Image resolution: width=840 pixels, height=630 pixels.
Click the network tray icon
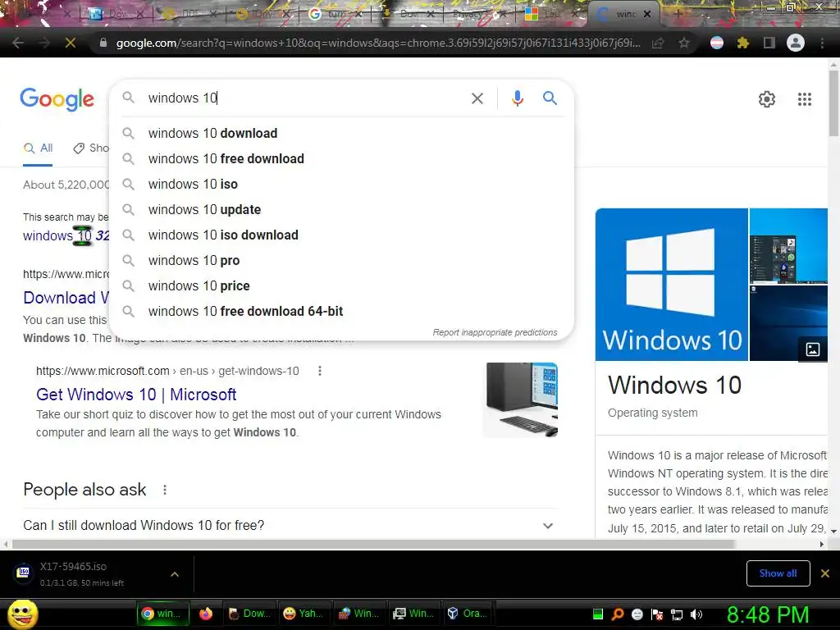pyautogui.click(x=677, y=614)
